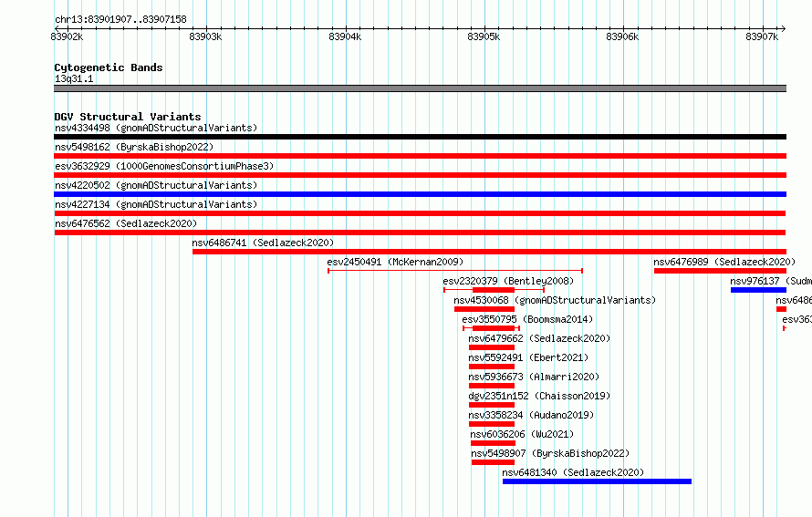Viewport: 812px width, 517px height.
Task: Open nsv5592491 (Ebert2021) label
Action: [x=528, y=357]
